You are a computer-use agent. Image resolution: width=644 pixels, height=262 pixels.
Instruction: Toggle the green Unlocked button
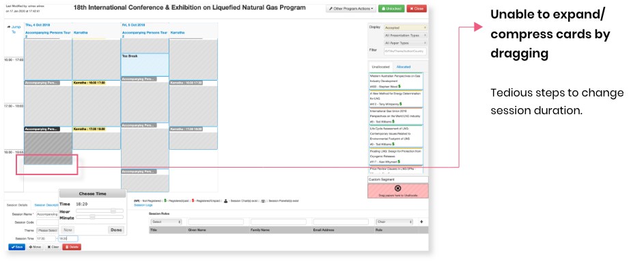391,9
